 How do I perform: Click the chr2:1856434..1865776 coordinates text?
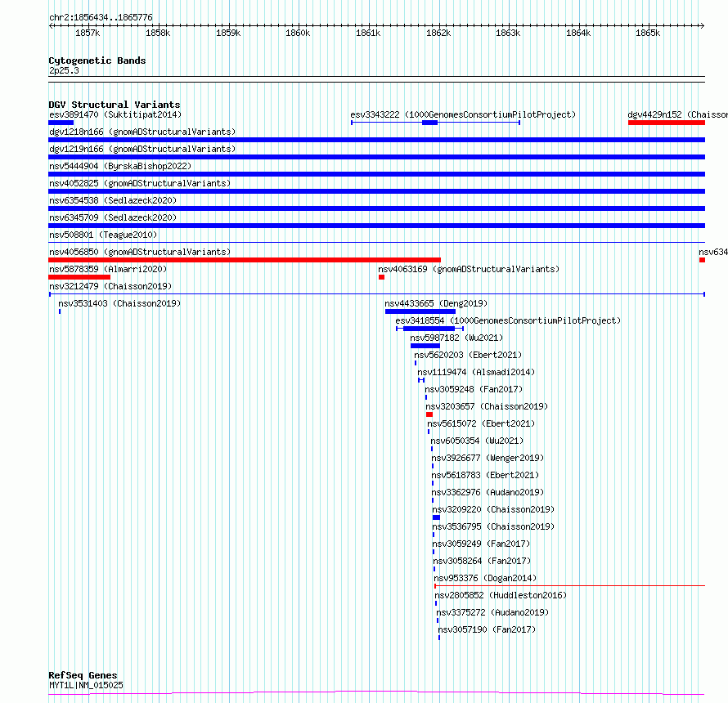(x=101, y=17)
